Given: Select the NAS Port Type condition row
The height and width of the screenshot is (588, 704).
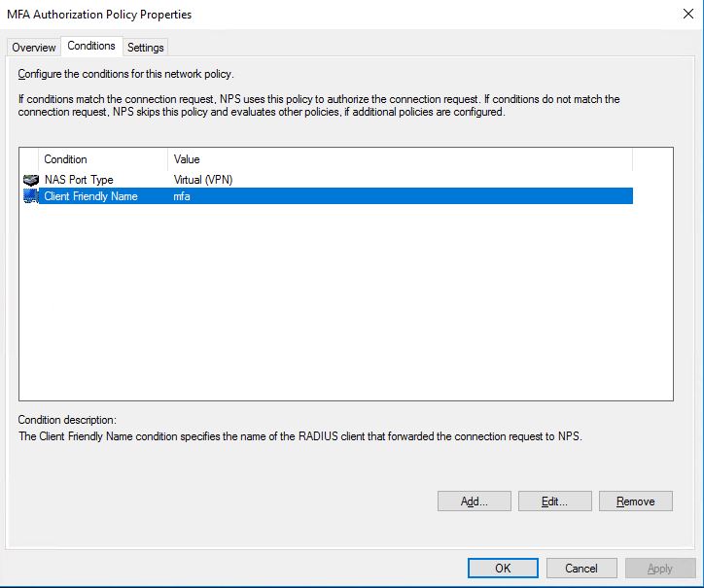Looking at the screenshot, I should click(x=328, y=180).
